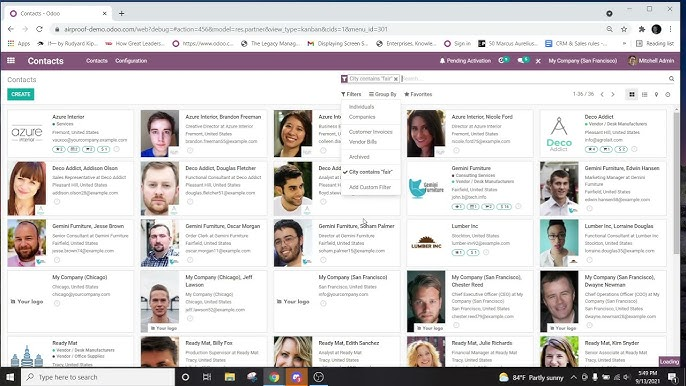Toggle the Archived filter
This screenshot has height=386, width=686.
(359, 157)
